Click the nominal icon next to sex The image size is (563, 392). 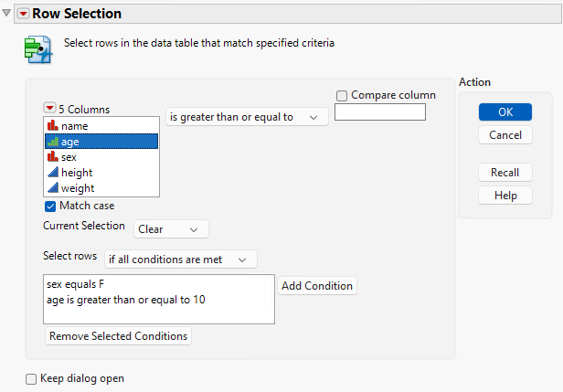[x=53, y=156]
